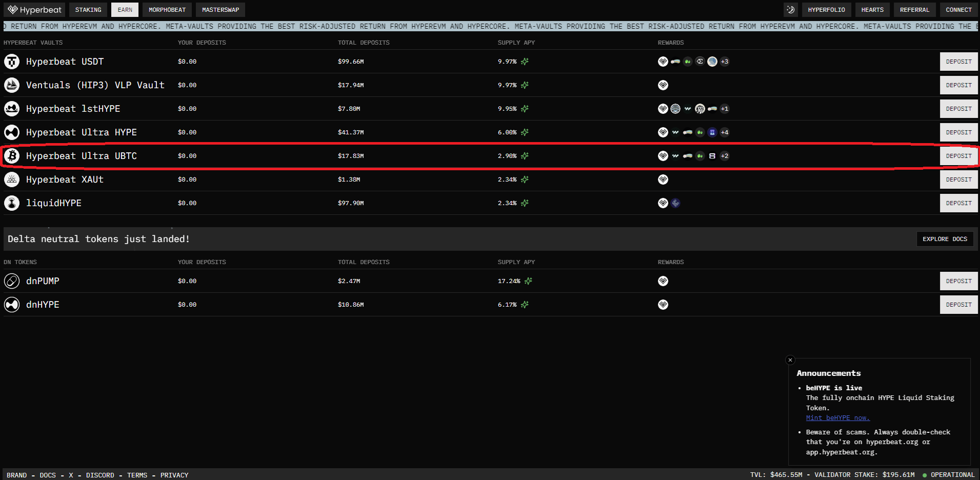Click heart reward icon in USDT row

tap(663, 62)
